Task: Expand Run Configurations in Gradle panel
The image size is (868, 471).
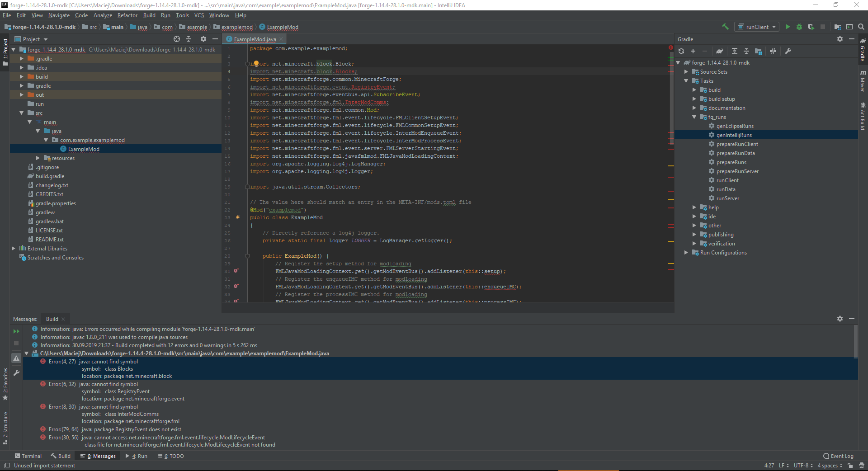Action: click(686, 253)
